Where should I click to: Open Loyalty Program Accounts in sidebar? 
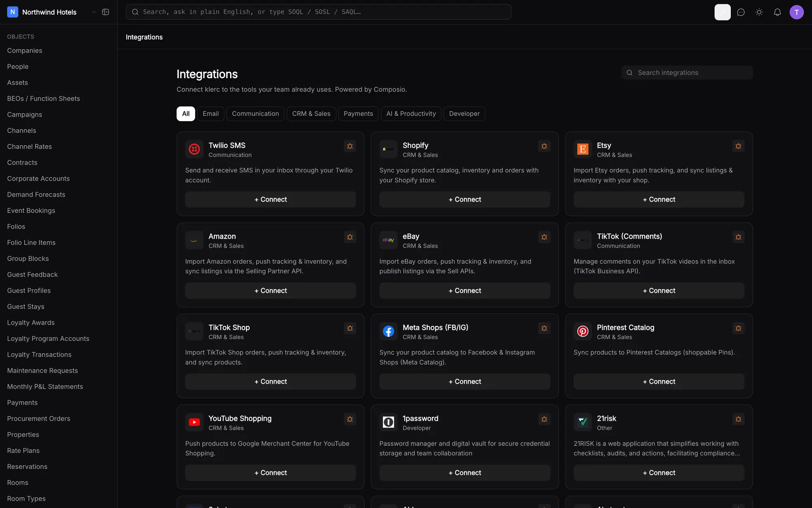pos(48,339)
